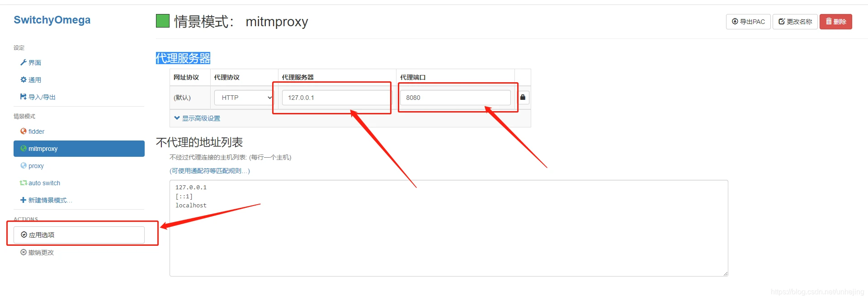Open the wildcard rules link 可使用通配符等匹配规则

click(210, 171)
